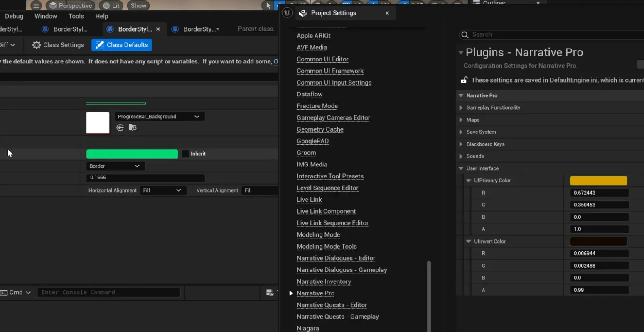644x332 pixels.
Task: Expand the Save System section
Action: 461,132
